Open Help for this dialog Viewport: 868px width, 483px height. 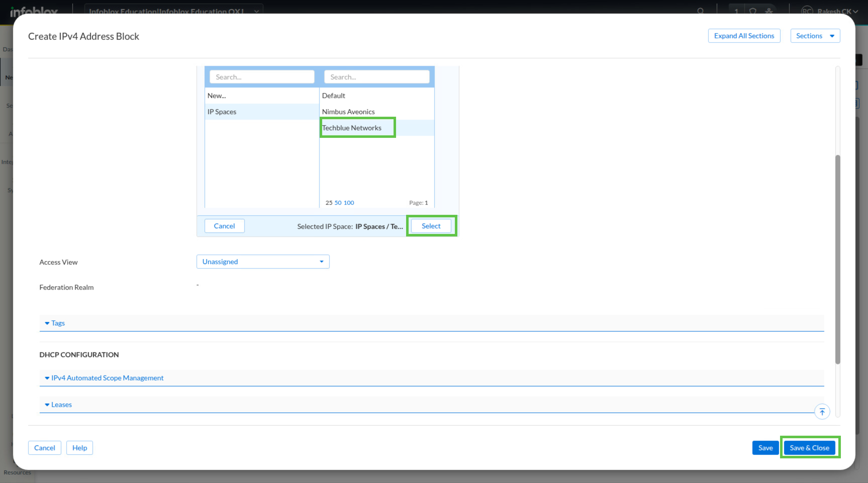click(x=79, y=448)
